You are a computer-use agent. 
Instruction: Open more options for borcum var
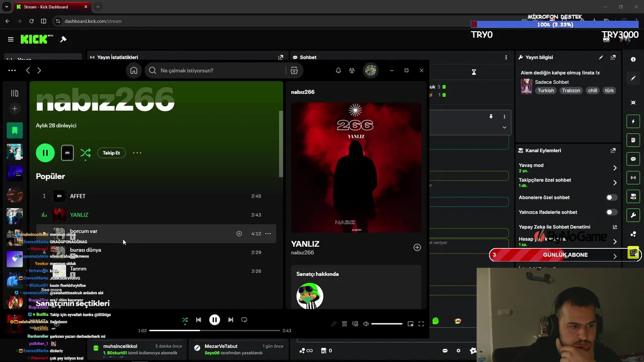(x=268, y=233)
